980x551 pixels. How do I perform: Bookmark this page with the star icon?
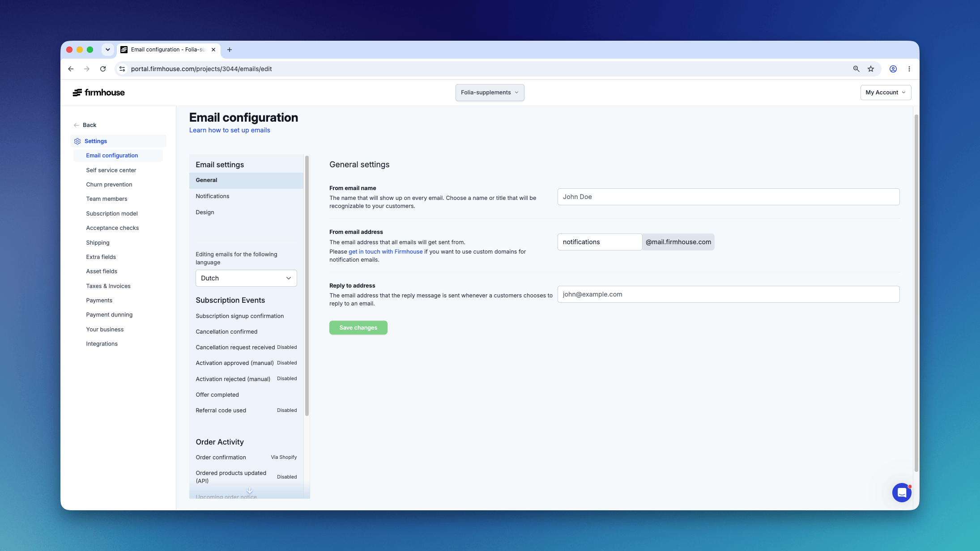pyautogui.click(x=871, y=69)
